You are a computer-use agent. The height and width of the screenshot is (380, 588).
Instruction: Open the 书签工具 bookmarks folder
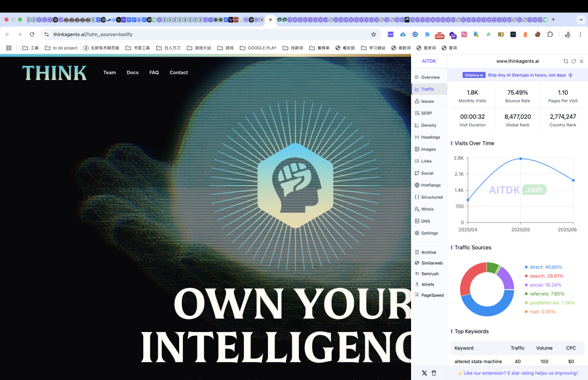138,48
